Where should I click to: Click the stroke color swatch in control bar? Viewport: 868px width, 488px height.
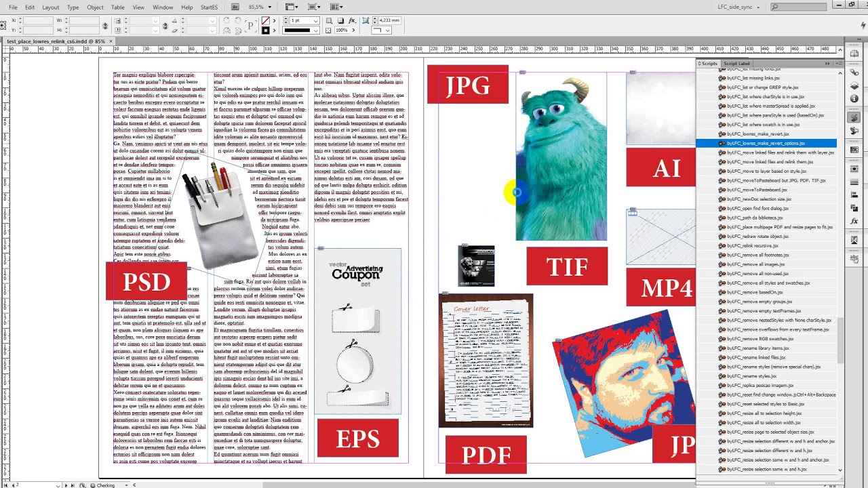coord(265,30)
